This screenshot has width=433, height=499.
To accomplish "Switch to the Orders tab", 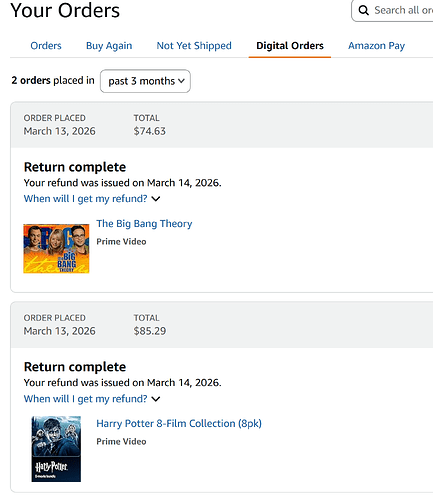I will pos(46,46).
